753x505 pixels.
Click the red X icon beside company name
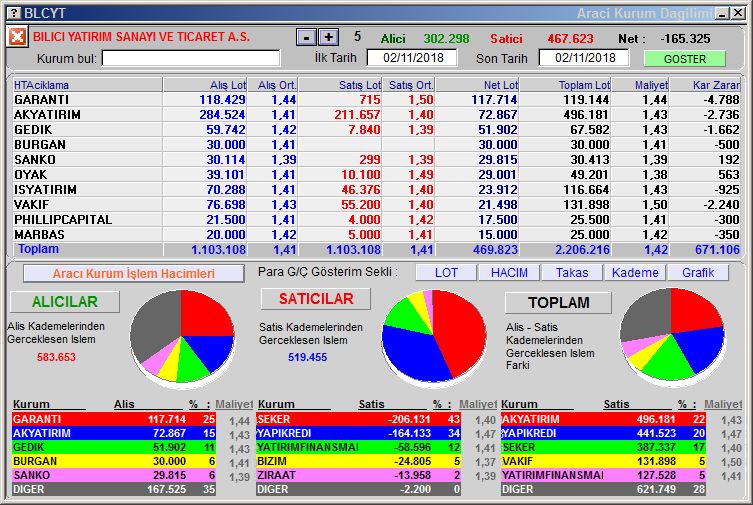click(x=17, y=36)
